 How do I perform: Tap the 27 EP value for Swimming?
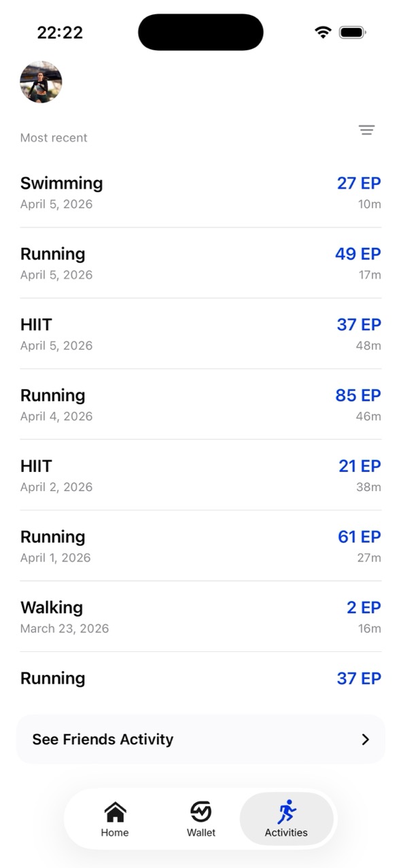point(359,183)
